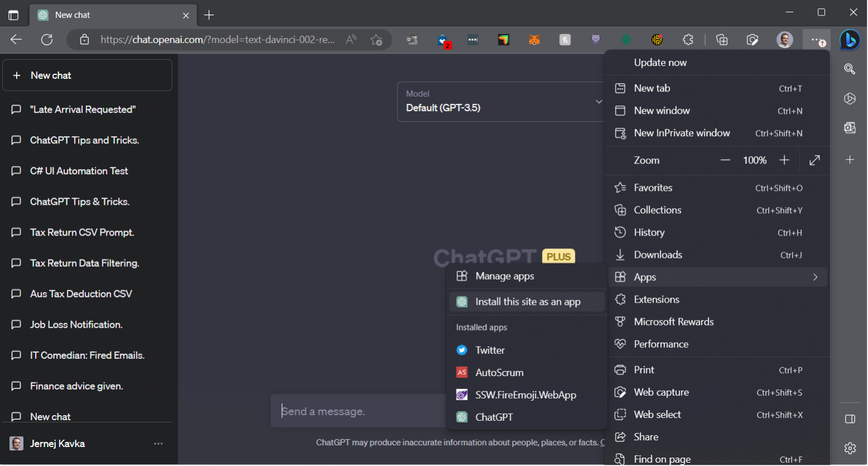Viewport: 868px width, 466px height.
Task: Open the MetaMask fox extension icon
Action: click(534, 40)
